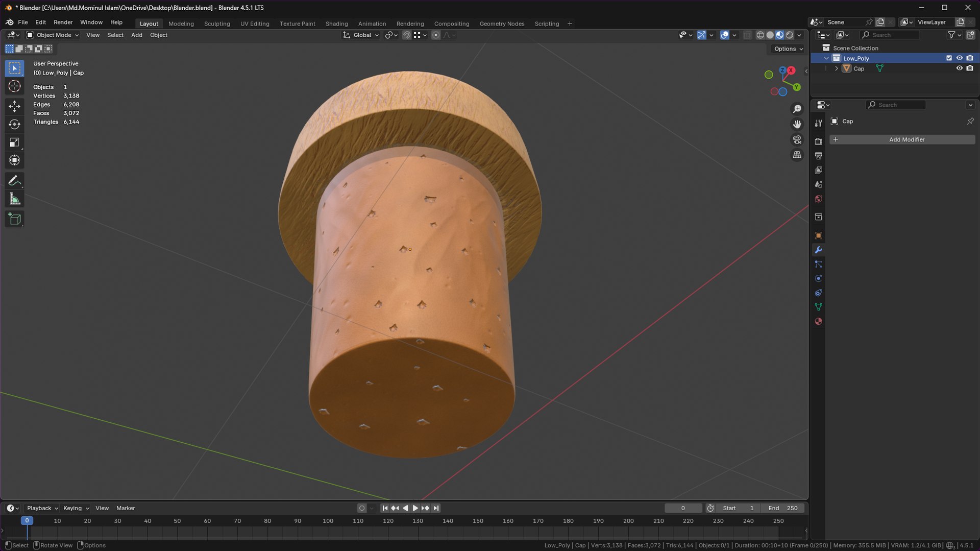Toggle X-ray mode

click(x=747, y=35)
